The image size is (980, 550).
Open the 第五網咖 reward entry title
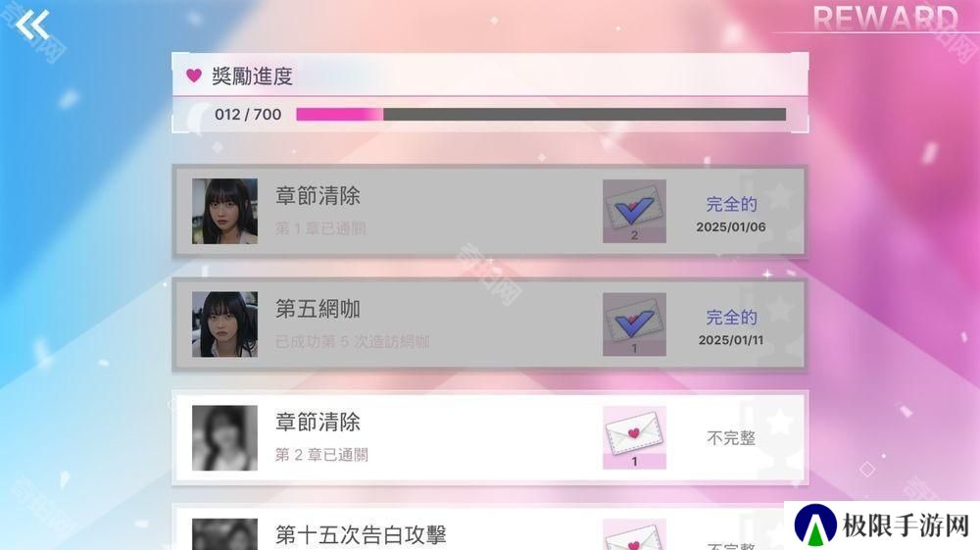[x=318, y=309]
